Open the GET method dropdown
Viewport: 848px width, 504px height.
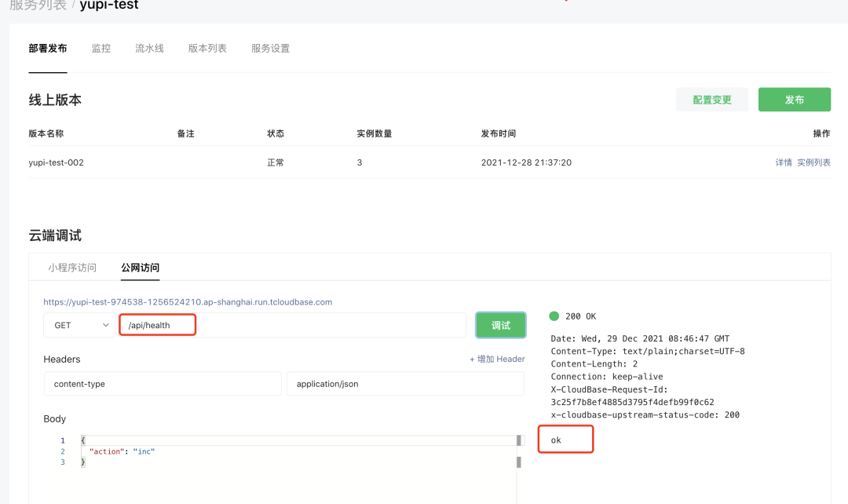(79, 325)
